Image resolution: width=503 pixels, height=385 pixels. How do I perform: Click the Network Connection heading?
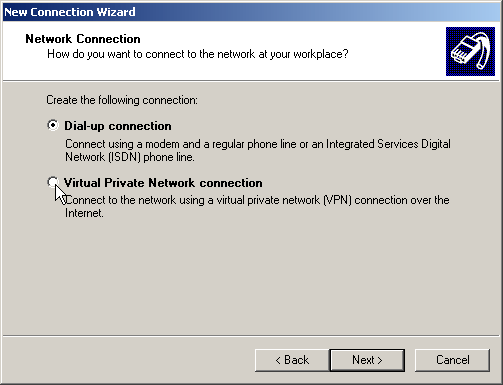83,39
